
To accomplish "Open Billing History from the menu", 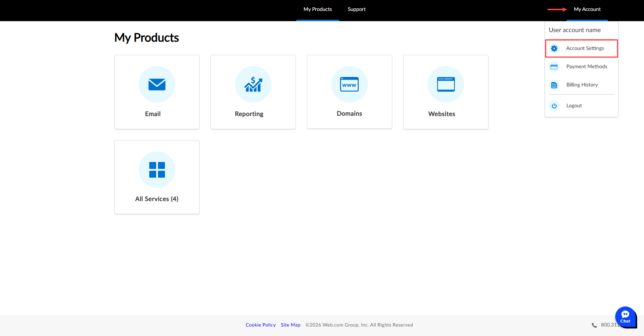I will [582, 85].
